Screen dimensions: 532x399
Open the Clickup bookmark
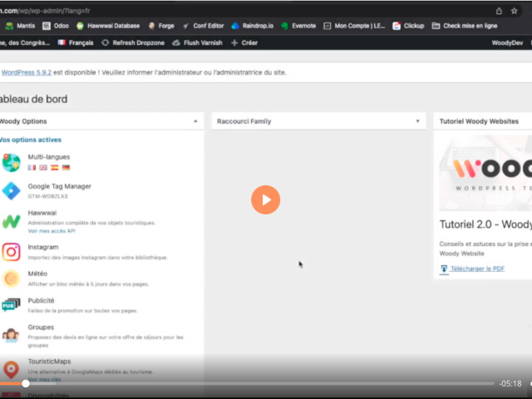click(409, 26)
